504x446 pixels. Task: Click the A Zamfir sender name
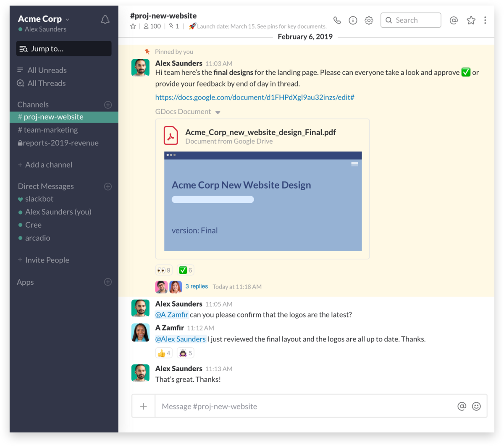(x=169, y=328)
